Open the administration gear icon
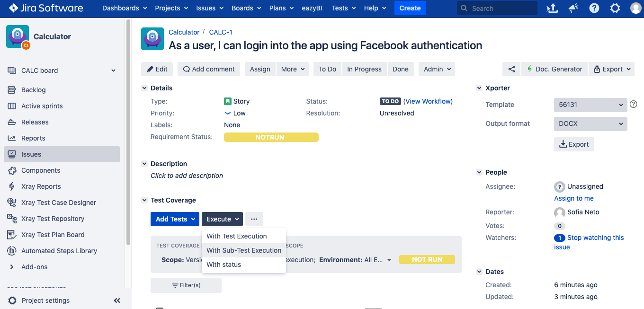 615,8
